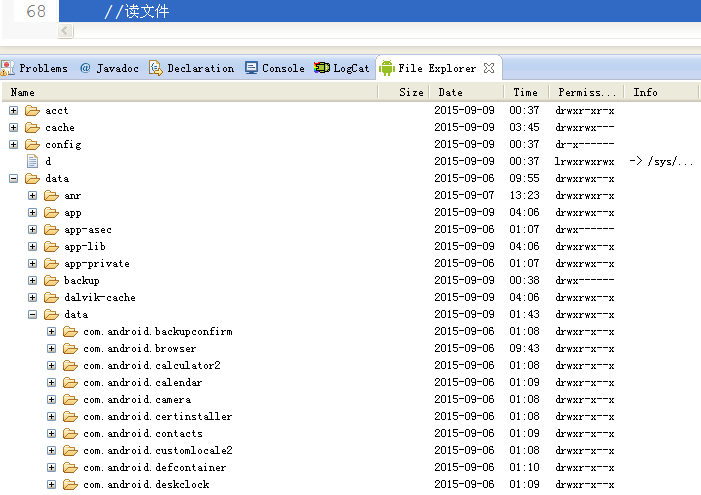701x495 pixels.
Task: Switch to the Problems tab
Action: coord(34,68)
